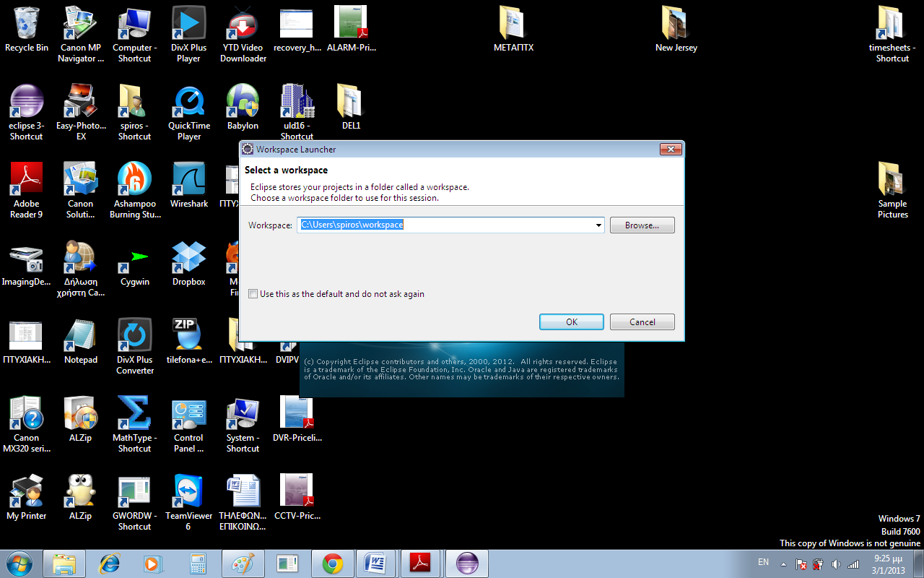Select the Ashampoo Burning Studio icon
The image size is (924, 578).
coord(135,191)
